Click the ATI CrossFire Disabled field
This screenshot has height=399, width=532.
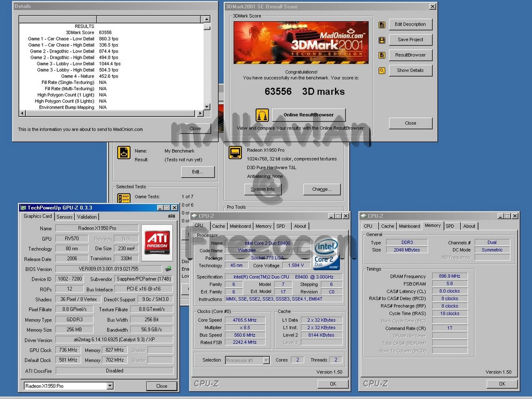point(115,371)
